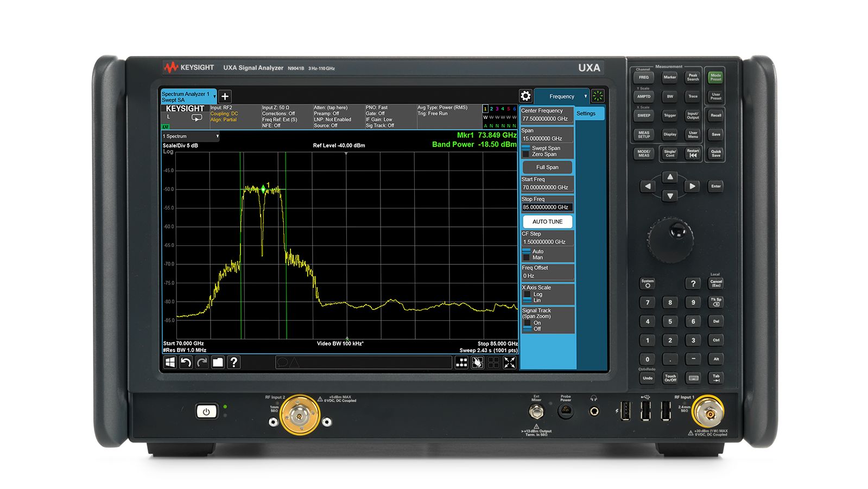Image resolution: width=868 pixels, height=489 pixels.
Task: Click the Center Frequency value field
Action: coord(547,119)
